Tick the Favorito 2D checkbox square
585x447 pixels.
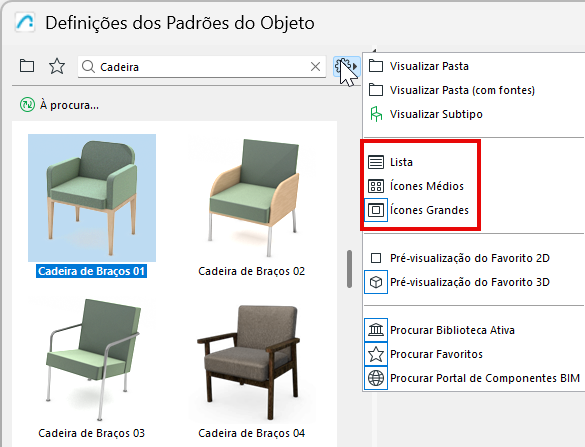(x=376, y=258)
